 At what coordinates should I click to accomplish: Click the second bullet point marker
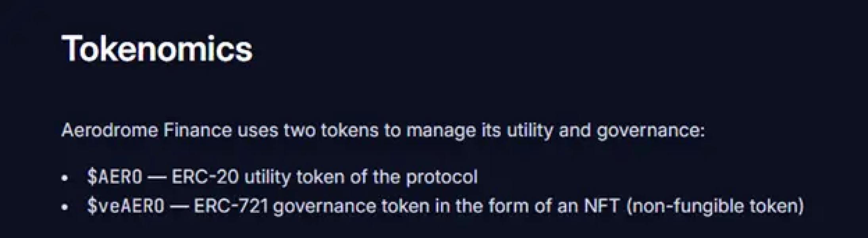(x=65, y=207)
